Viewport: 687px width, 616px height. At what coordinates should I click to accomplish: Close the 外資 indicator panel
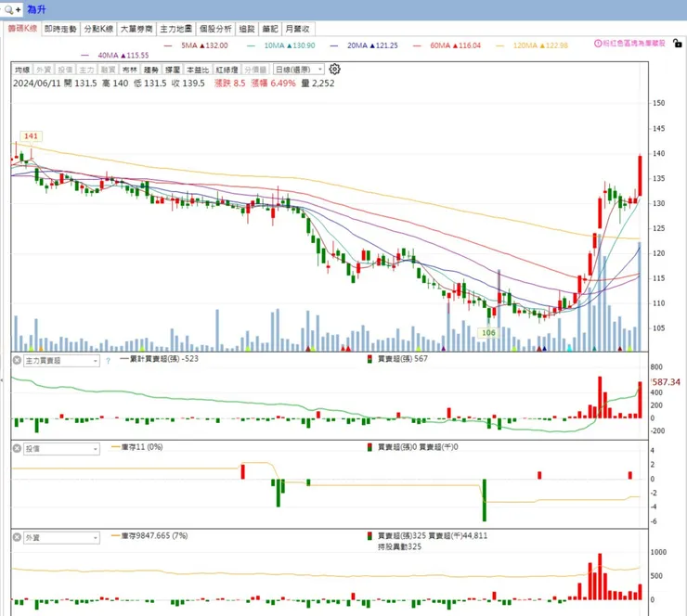coord(17,537)
